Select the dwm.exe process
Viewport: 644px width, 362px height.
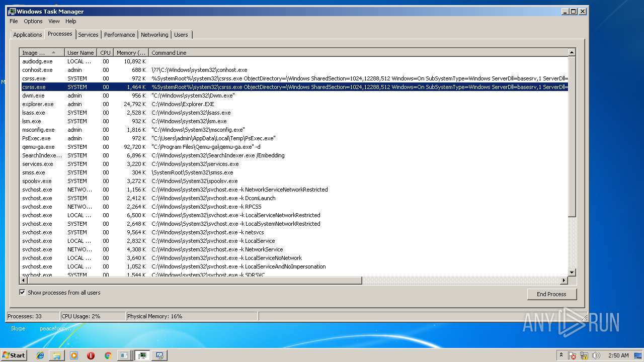pyautogui.click(x=294, y=96)
